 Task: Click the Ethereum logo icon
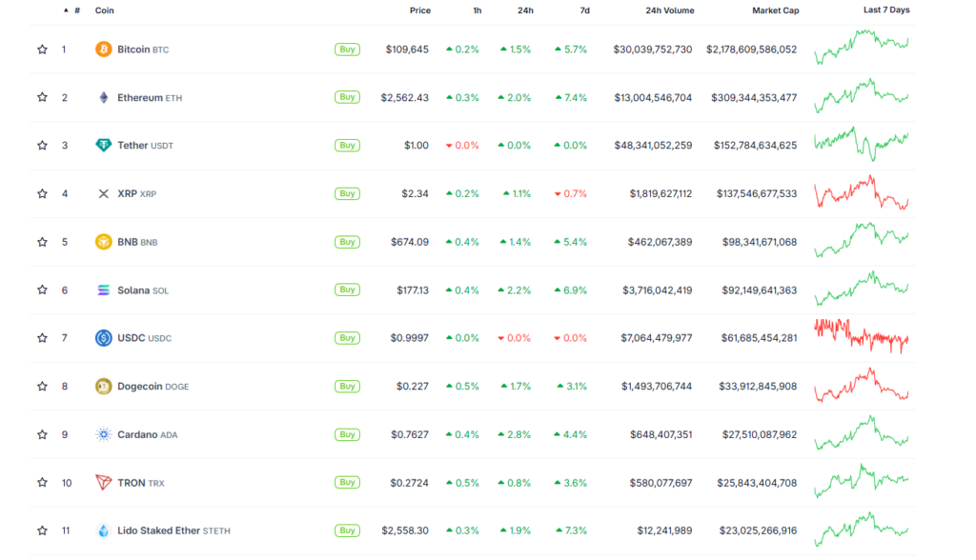click(103, 97)
